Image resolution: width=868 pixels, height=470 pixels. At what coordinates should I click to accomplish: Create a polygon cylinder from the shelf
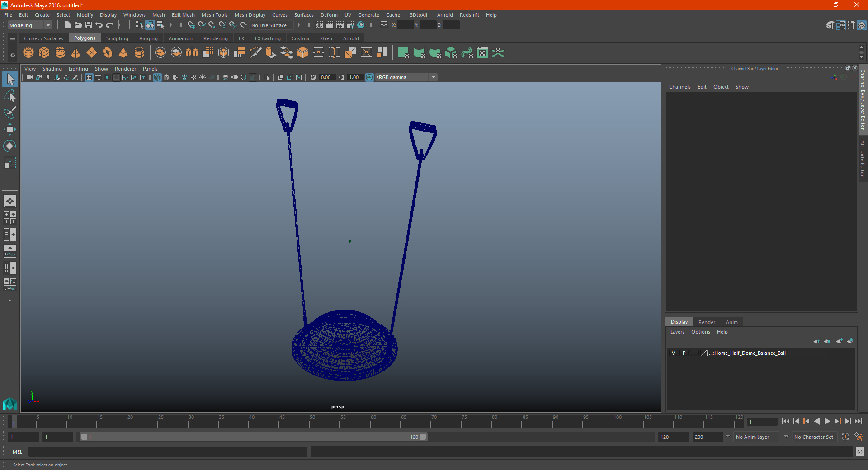60,53
